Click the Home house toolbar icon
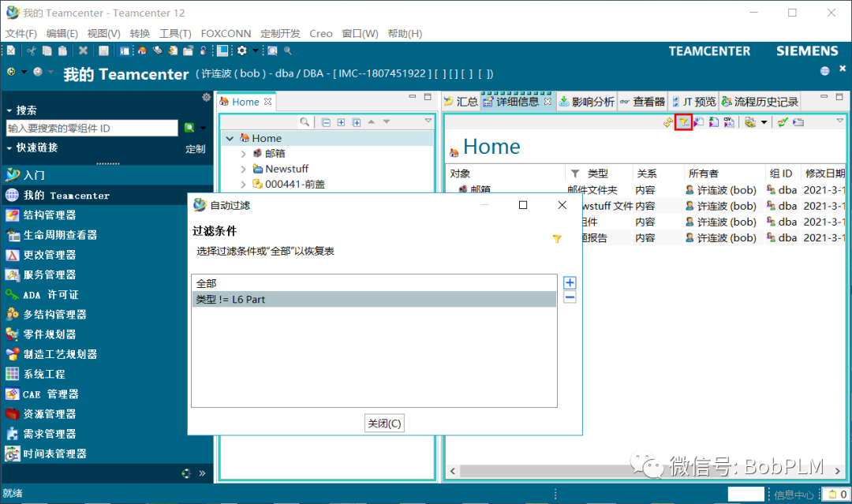This screenshot has width=852, height=504. pyautogui.click(x=142, y=50)
